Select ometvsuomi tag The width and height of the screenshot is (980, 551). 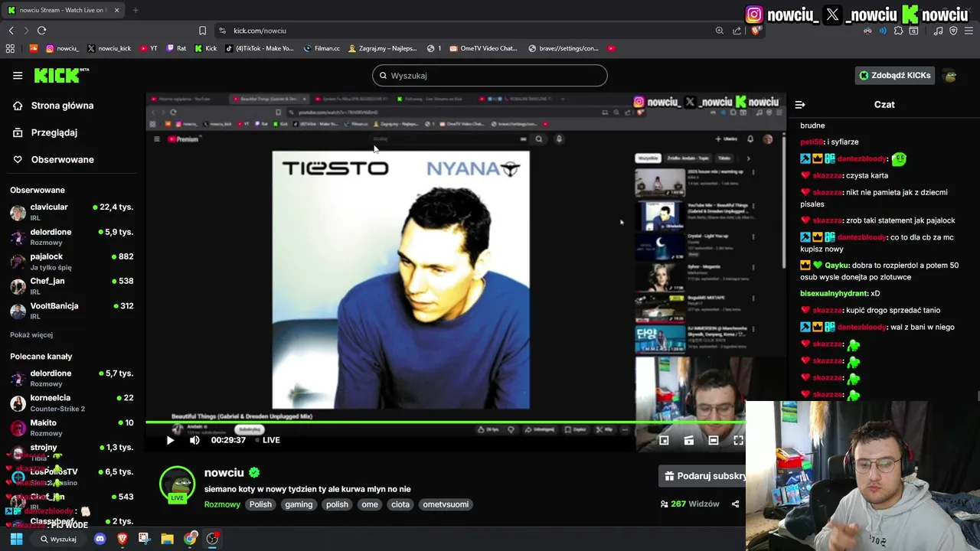(446, 504)
